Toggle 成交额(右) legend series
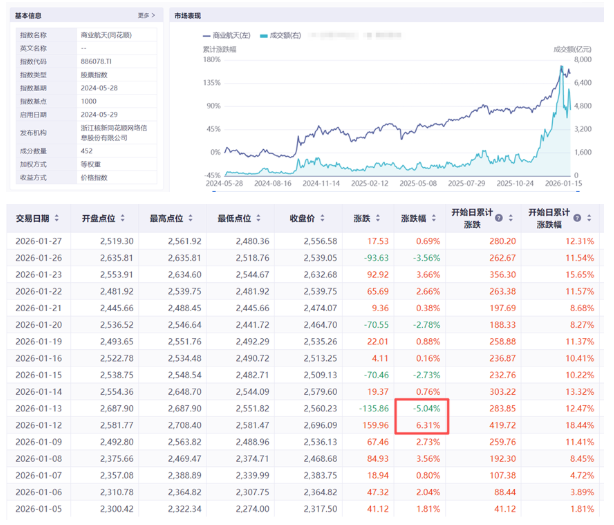Screen dimensions: 614x525 pos(281,36)
